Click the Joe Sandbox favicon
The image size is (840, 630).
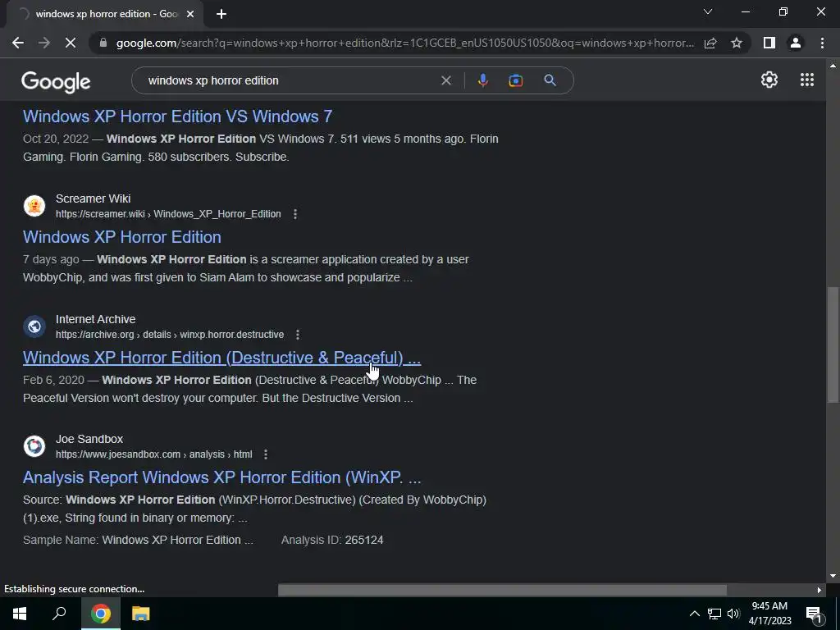pyautogui.click(x=34, y=446)
